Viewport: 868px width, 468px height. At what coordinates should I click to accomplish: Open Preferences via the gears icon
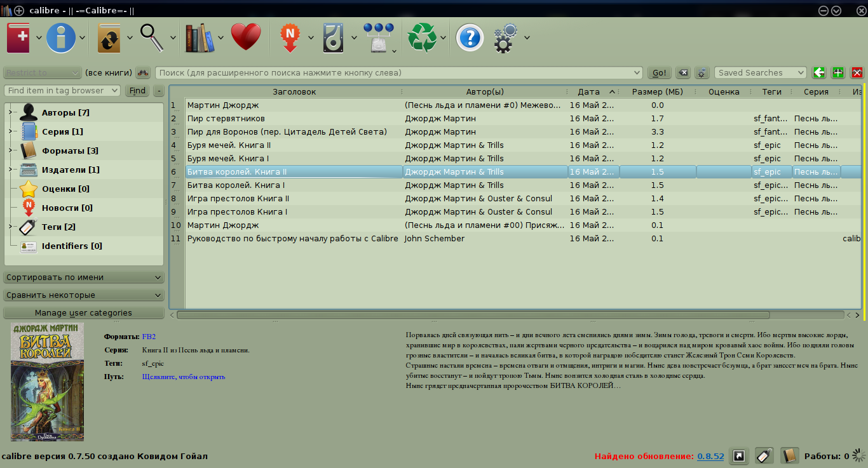506,37
